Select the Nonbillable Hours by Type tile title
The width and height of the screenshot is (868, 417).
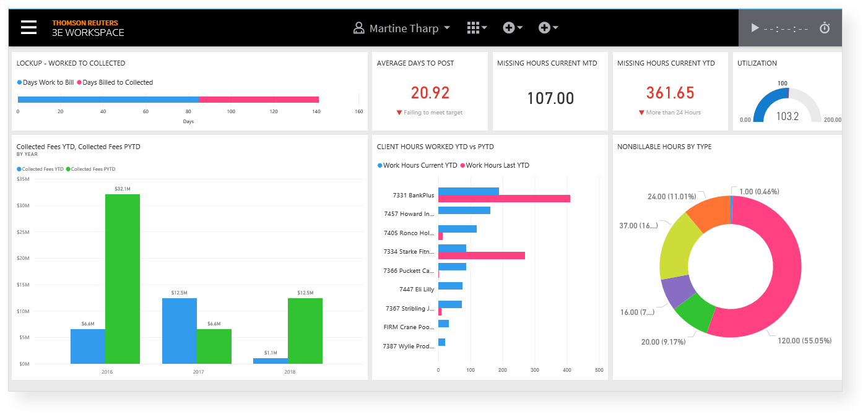coord(664,147)
